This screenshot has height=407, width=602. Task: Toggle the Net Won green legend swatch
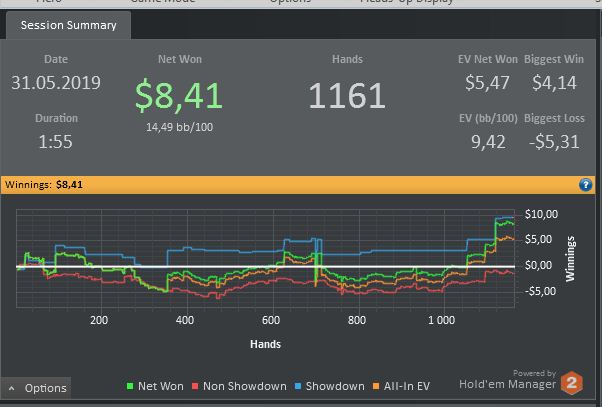pyautogui.click(x=130, y=386)
